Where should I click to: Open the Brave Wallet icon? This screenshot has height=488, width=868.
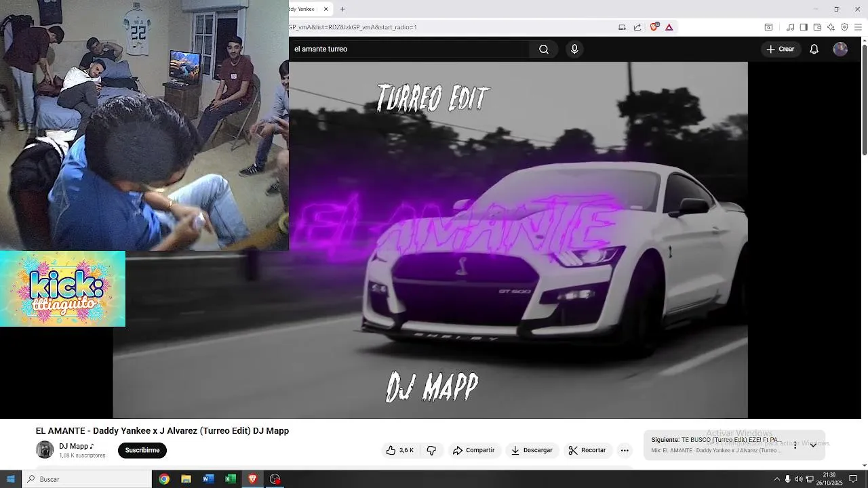(x=817, y=27)
